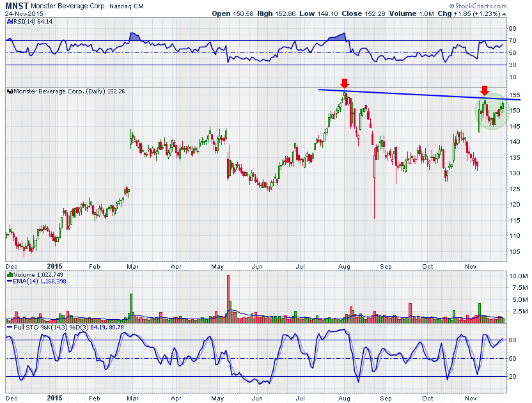Click the 145 price axis label
This screenshot has height=403, width=532.
[514, 126]
